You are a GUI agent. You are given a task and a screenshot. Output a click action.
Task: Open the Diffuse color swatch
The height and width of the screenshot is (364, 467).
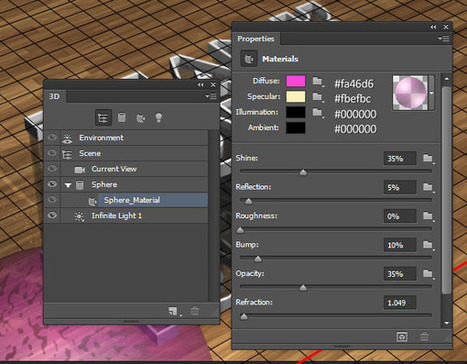point(296,81)
